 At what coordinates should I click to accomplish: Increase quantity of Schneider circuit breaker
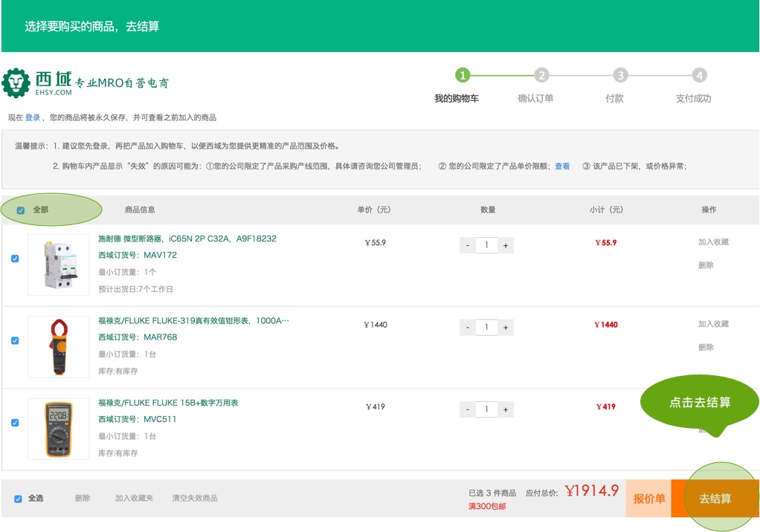click(x=506, y=245)
